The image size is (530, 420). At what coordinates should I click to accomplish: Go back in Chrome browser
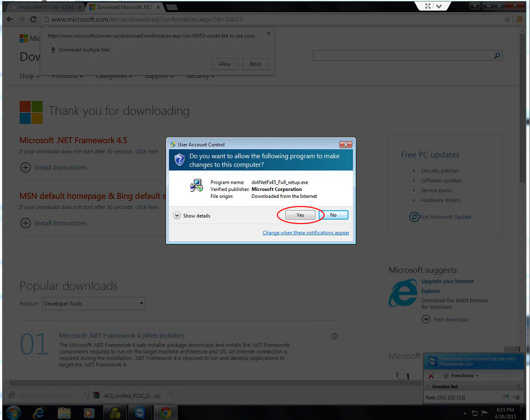(x=10, y=19)
